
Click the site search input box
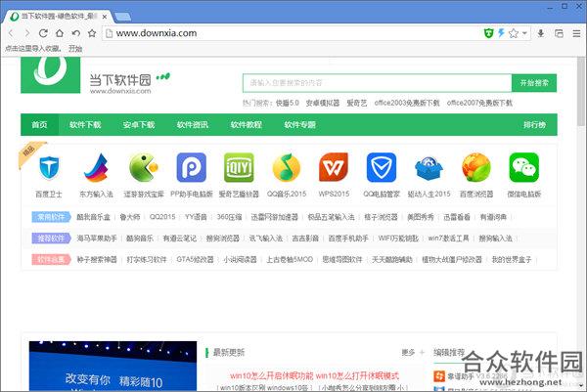(x=377, y=83)
